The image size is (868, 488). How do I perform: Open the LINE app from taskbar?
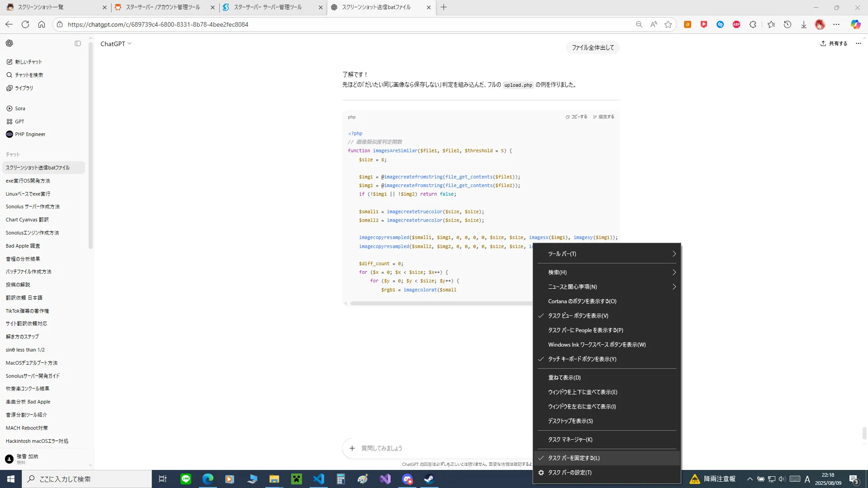coord(186,479)
